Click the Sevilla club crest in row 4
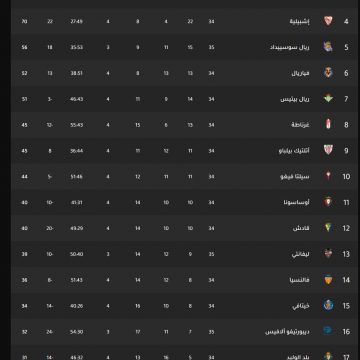This screenshot has height=360, width=360. (x=328, y=21)
